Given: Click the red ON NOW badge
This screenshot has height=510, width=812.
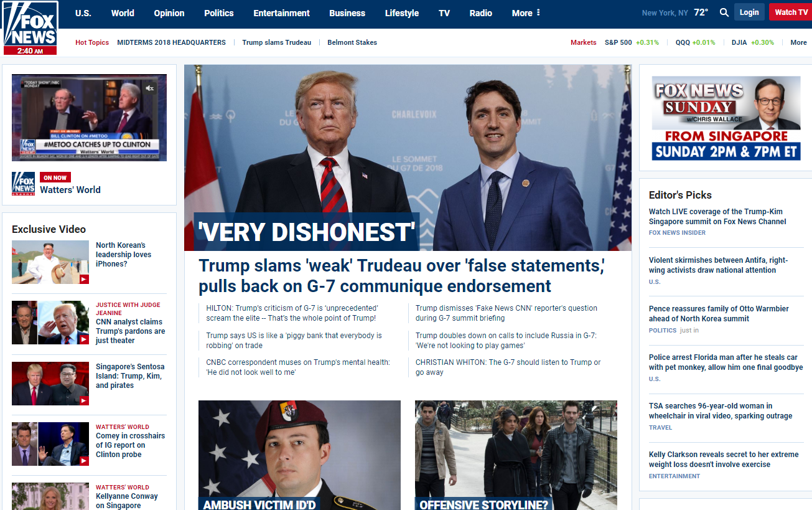Looking at the screenshot, I should point(55,177).
